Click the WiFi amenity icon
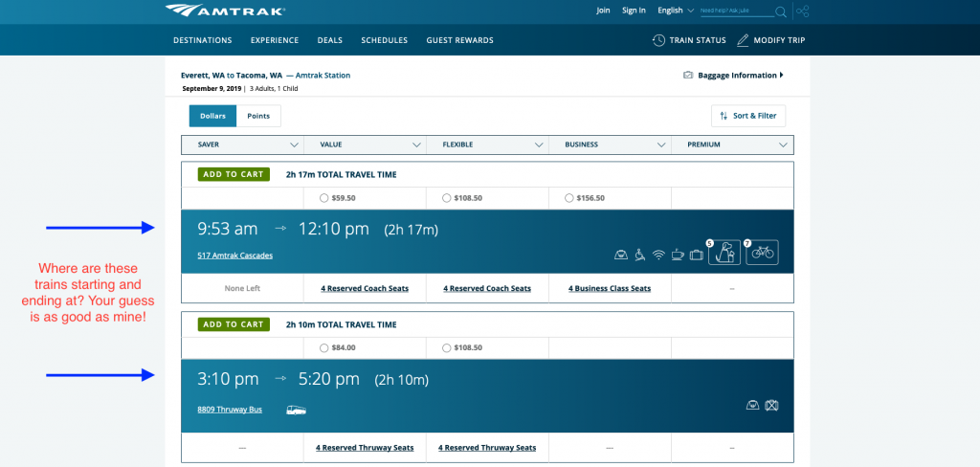The width and height of the screenshot is (980, 467). click(658, 255)
